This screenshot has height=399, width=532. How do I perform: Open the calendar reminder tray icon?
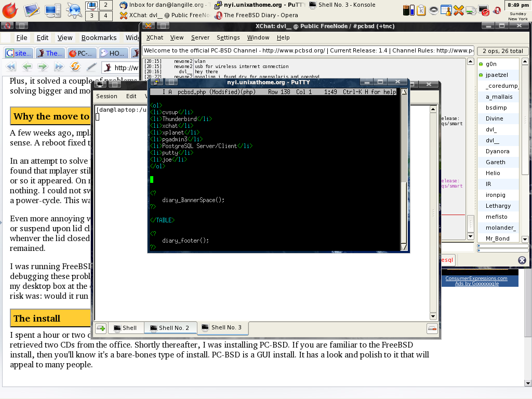click(x=446, y=10)
